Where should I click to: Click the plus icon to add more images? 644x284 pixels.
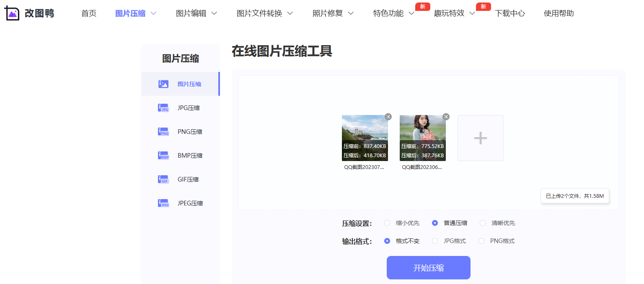coord(480,138)
